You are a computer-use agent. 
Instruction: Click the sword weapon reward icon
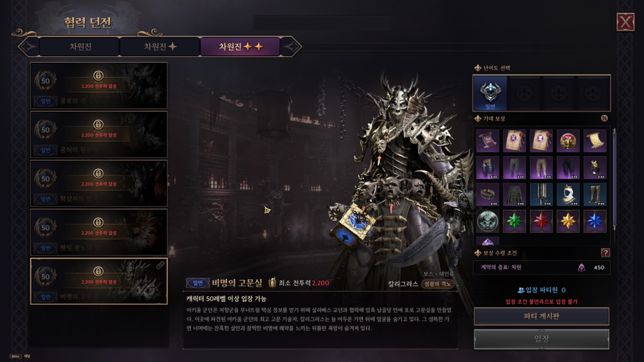(x=541, y=194)
